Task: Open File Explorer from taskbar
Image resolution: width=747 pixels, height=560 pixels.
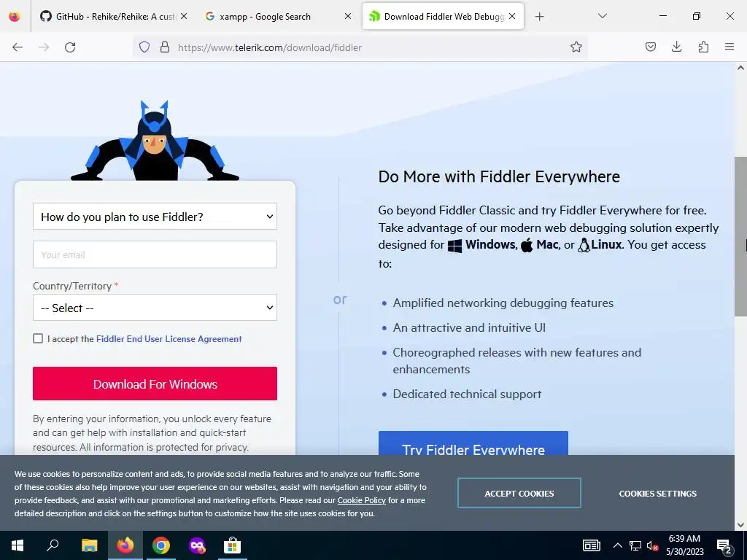Action: pyautogui.click(x=89, y=545)
